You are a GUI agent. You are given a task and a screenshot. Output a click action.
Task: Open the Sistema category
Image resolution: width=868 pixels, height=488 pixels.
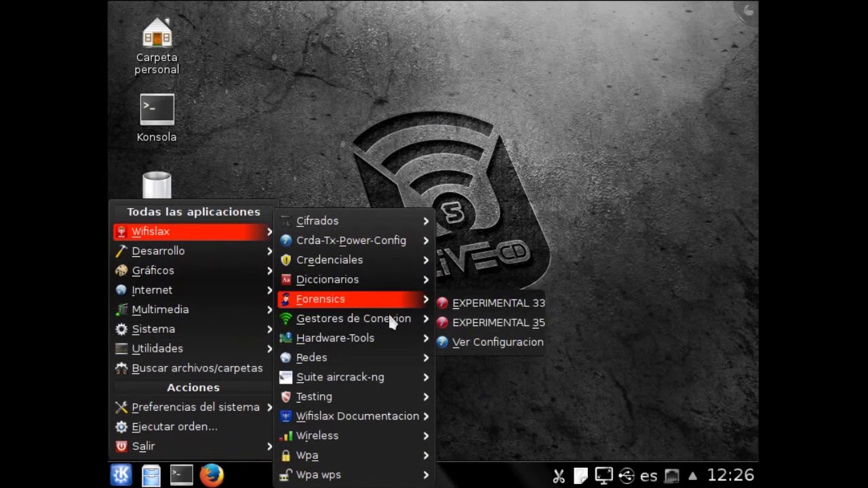point(193,329)
